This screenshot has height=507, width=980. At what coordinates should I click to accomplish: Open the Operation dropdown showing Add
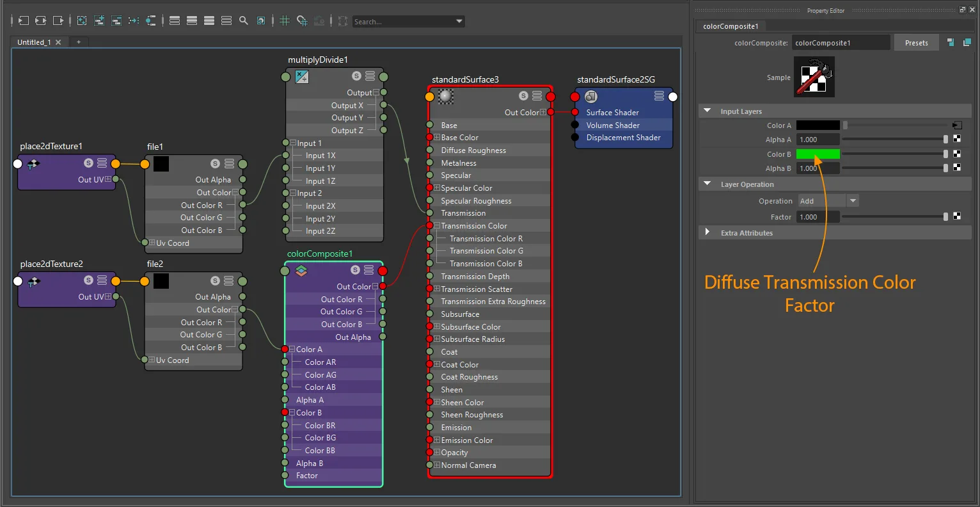click(x=828, y=201)
